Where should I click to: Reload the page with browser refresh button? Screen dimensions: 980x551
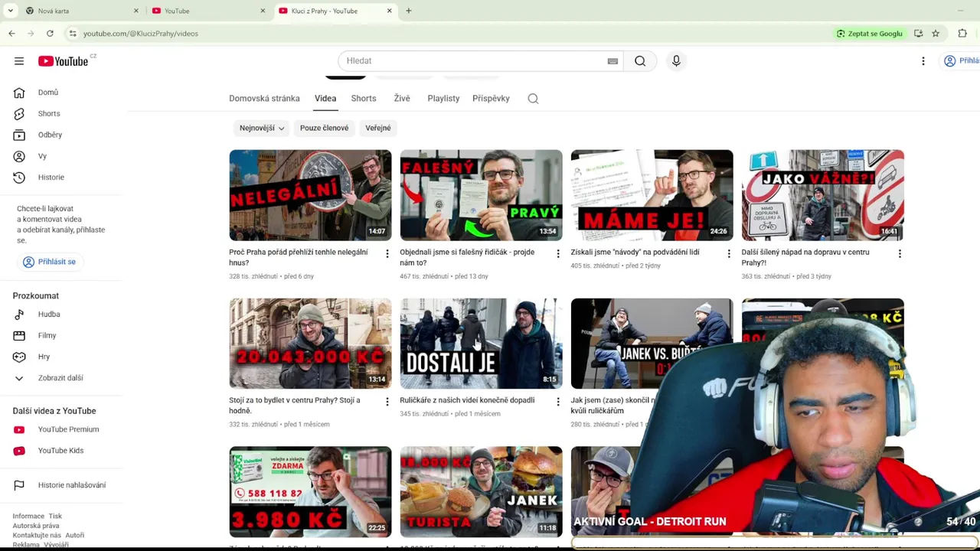tap(50, 34)
